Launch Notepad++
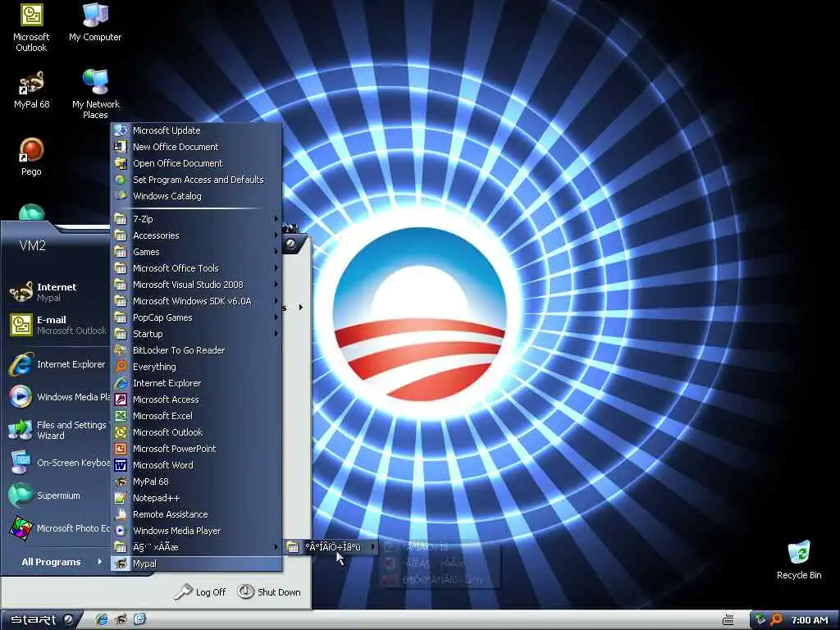Image resolution: width=840 pixels, height=630 pixels. 196,498
